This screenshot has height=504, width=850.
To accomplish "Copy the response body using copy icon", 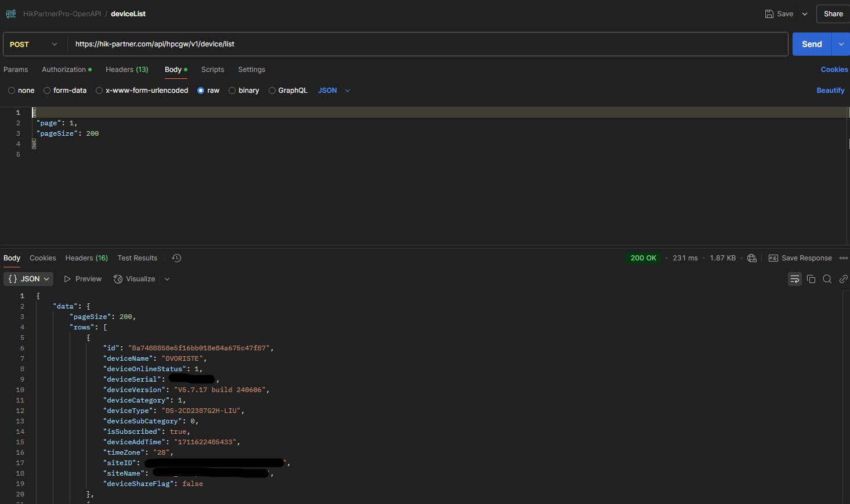I will pos(811,279).
